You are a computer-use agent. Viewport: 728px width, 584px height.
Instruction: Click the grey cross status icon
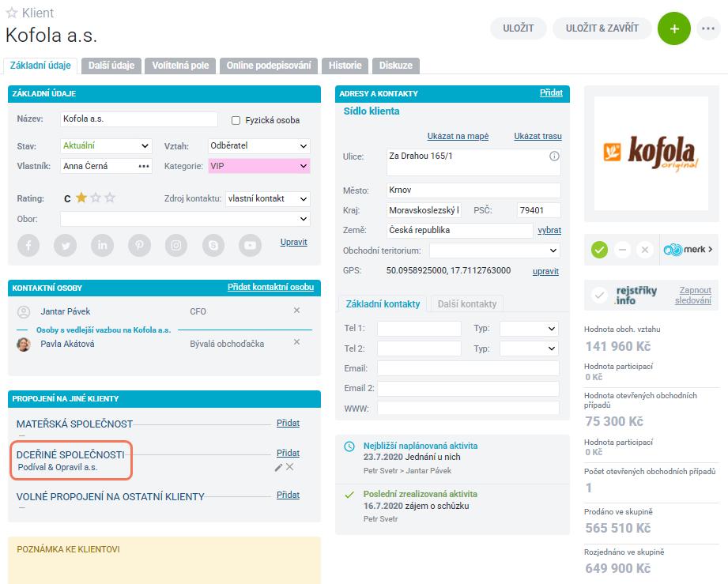coord(645,250)
